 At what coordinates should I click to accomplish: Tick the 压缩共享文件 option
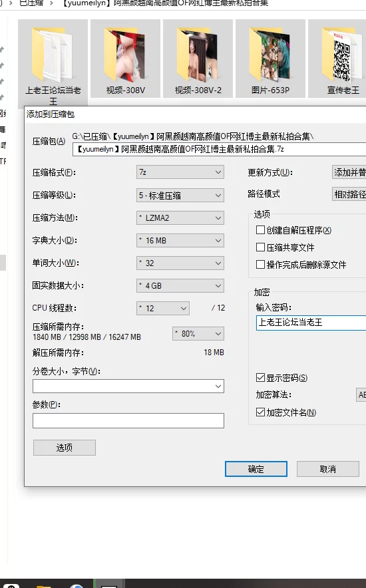tap(260, 247)
